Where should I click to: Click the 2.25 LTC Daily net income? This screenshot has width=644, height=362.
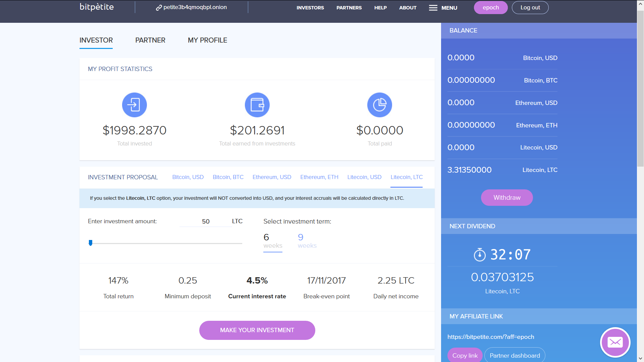(396, 281)
